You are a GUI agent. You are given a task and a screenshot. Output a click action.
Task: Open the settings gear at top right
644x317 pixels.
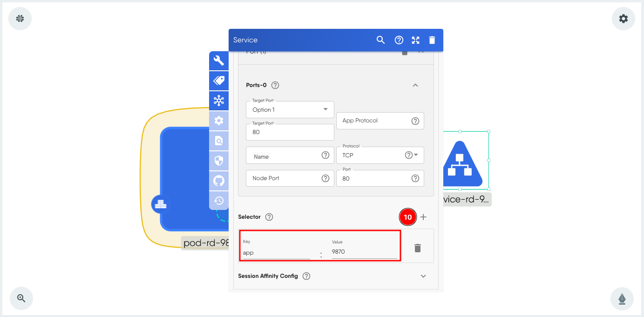click(623, 19)
